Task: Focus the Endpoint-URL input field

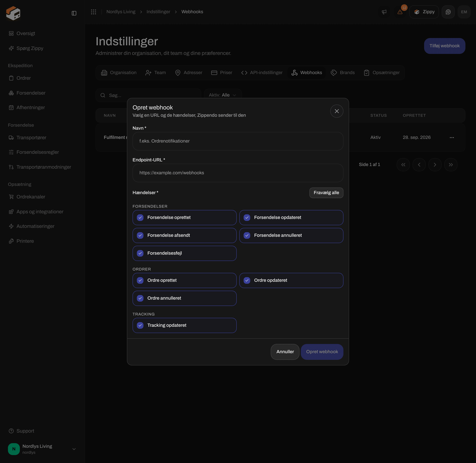Action: click(238, 173)
